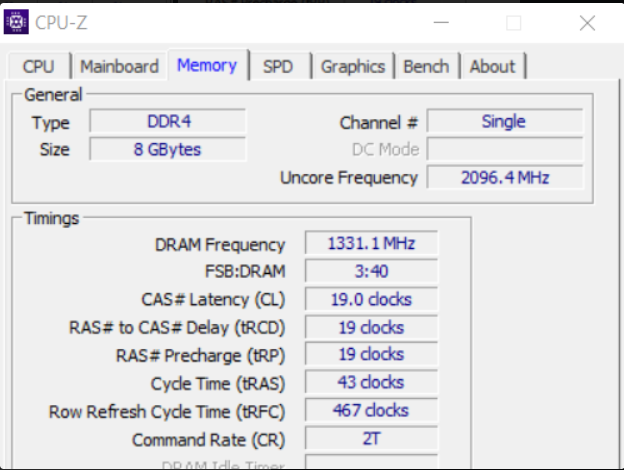
Task: Open the Graphics tab
Action: [353, 66]
